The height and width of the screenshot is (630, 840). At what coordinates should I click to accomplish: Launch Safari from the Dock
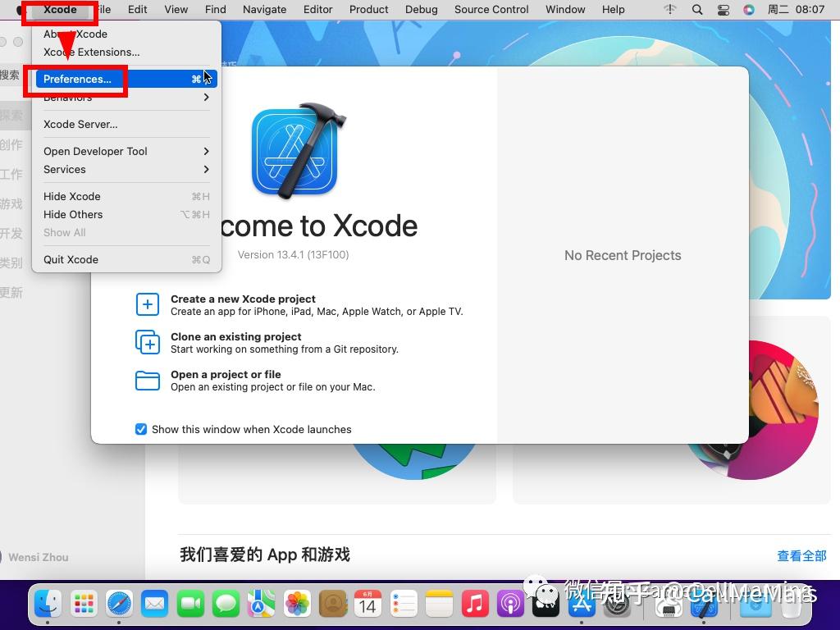click(x=119, y=605)
